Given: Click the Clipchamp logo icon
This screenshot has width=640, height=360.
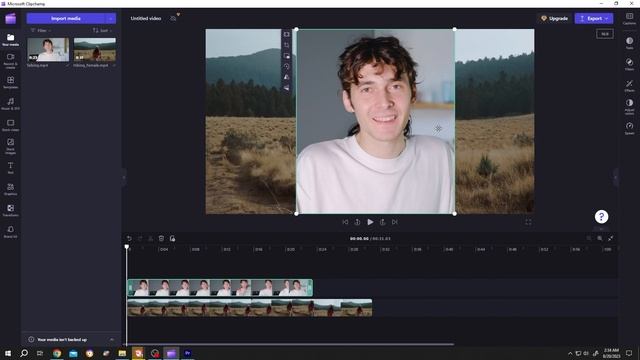Looking at the screenshot, I should pyautogui.click(x=11, y=18).
